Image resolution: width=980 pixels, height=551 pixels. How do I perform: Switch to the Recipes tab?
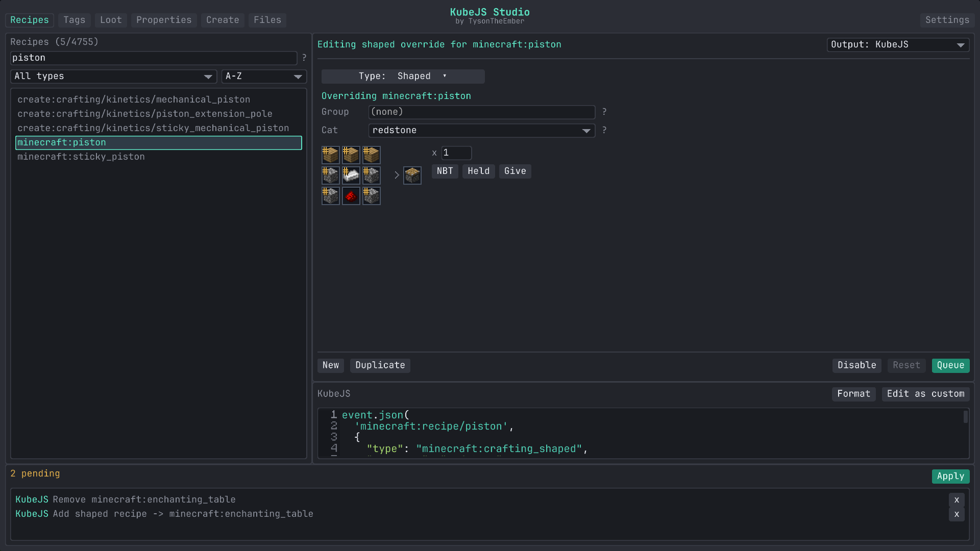(30, 20)
